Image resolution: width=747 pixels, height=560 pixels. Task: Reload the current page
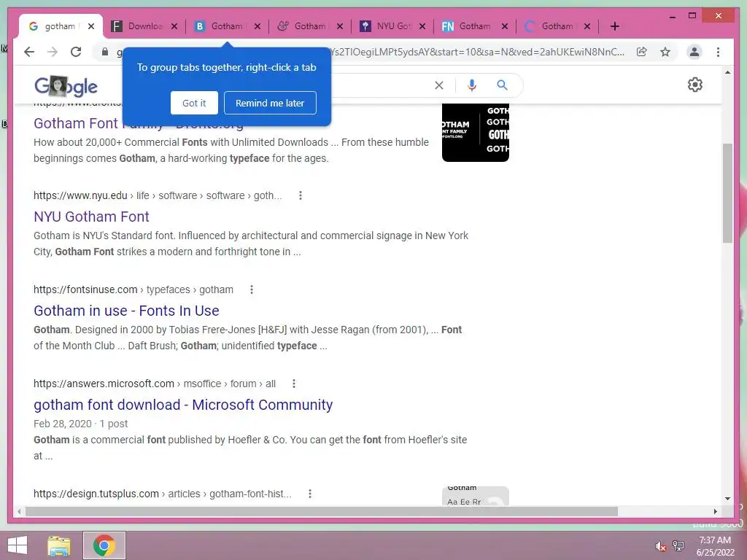(76, 52)
